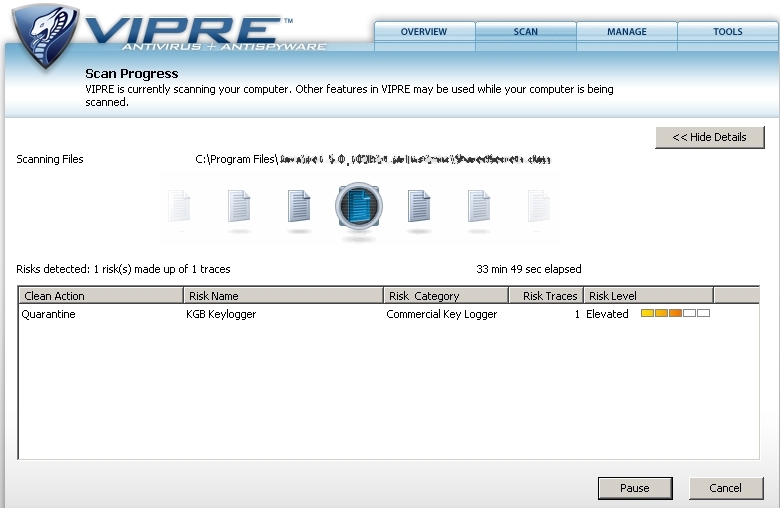Sort by Risk Level column header

(648, 296)
